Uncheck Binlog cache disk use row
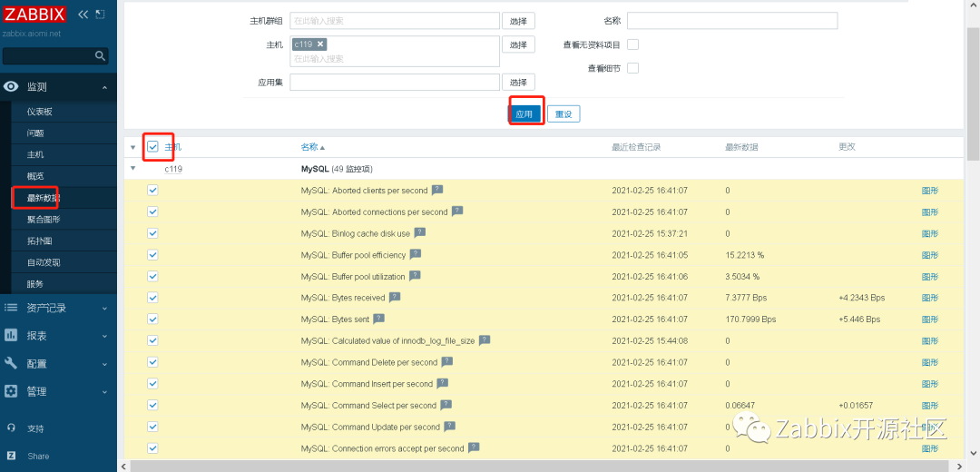The height and width of the screenshot is (472, 980). coord(153,233)
